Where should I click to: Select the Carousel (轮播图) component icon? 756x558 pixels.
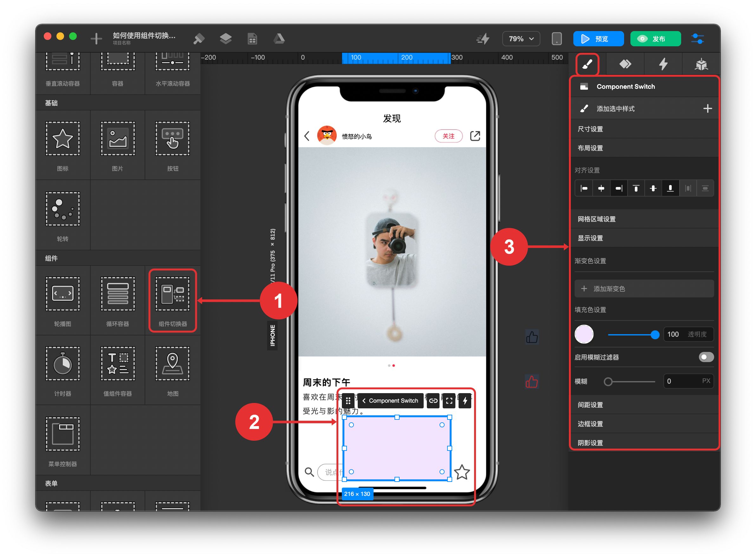[x=63, y=294]
